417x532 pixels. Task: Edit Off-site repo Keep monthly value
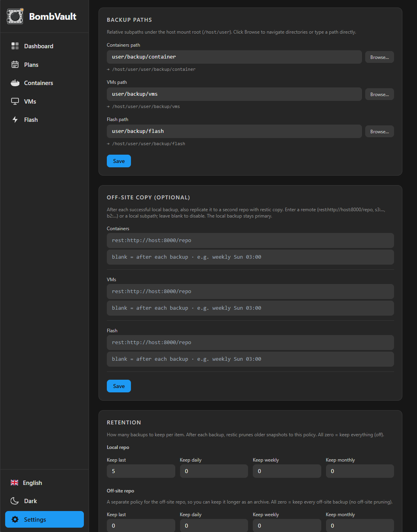[360, 525]
